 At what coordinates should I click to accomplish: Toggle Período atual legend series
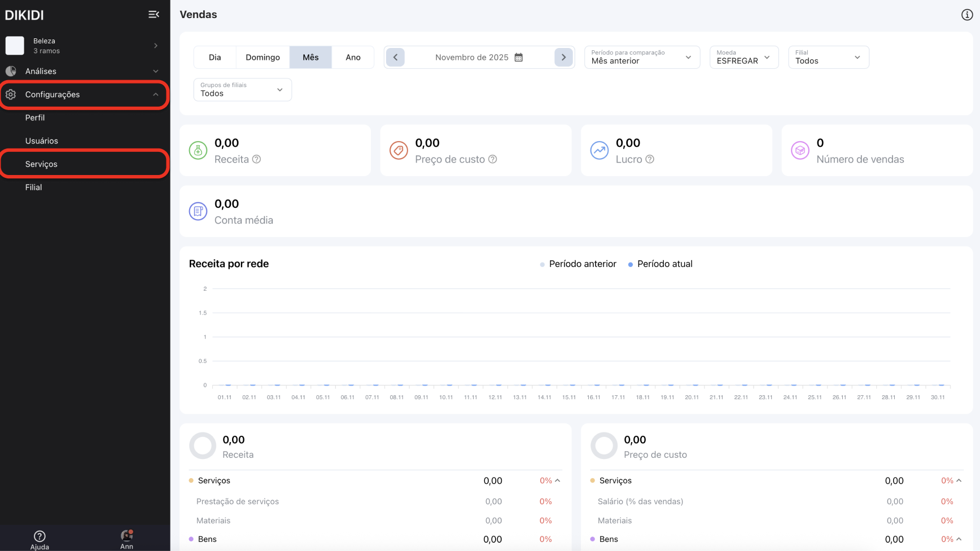point(660,264)
